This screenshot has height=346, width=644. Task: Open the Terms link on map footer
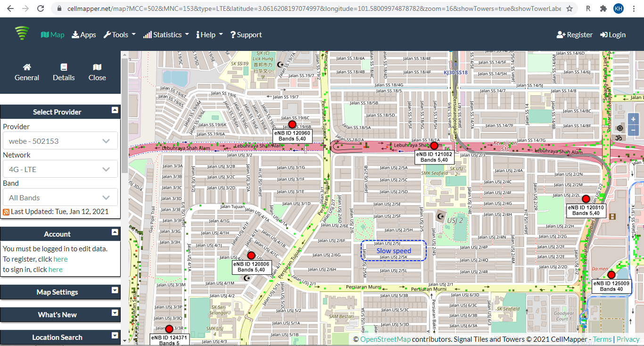(x=602, y=339)
